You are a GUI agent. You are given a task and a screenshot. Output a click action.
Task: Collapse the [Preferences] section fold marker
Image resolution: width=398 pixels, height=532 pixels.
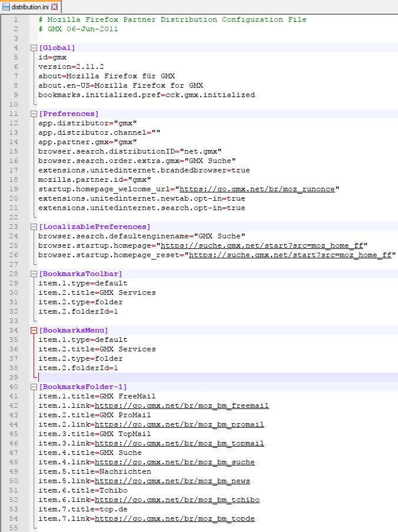[34, 114]
